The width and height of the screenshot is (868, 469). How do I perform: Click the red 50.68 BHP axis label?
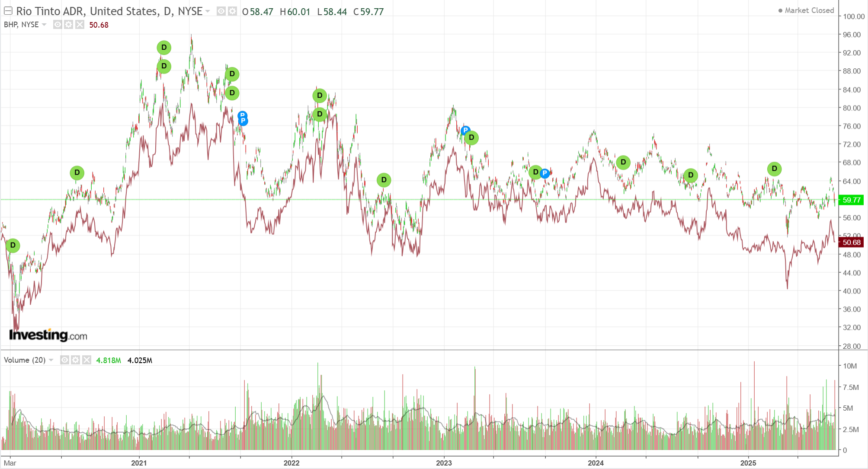851,242
